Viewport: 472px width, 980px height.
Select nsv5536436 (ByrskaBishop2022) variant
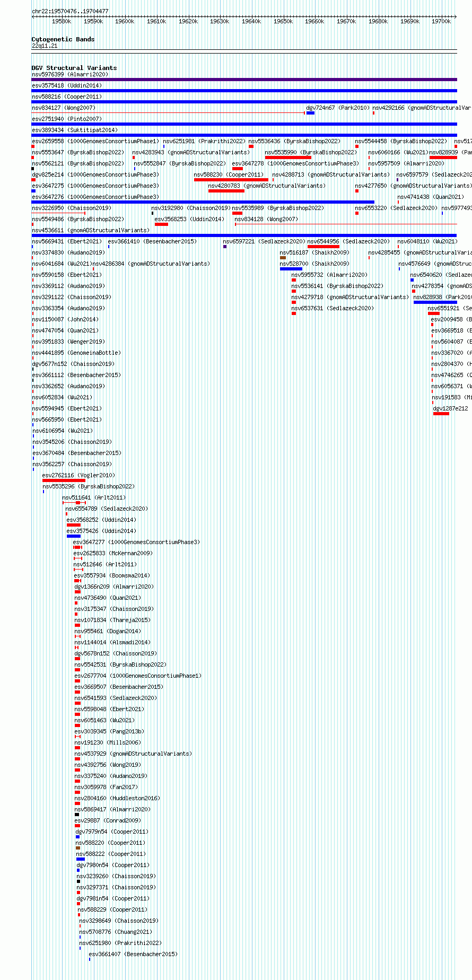coord(294,141)
